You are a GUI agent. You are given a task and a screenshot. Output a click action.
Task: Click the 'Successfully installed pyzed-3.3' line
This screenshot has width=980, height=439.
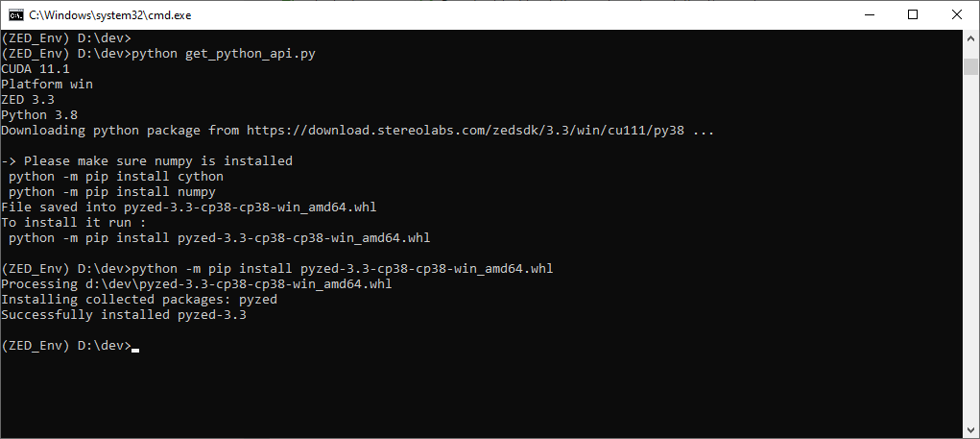123,315
